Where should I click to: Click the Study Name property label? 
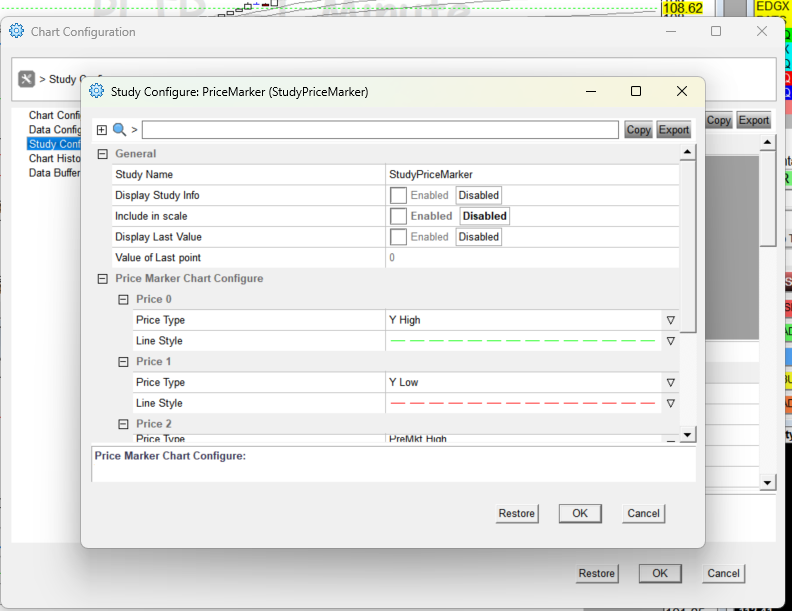click(x=144, y=175)
